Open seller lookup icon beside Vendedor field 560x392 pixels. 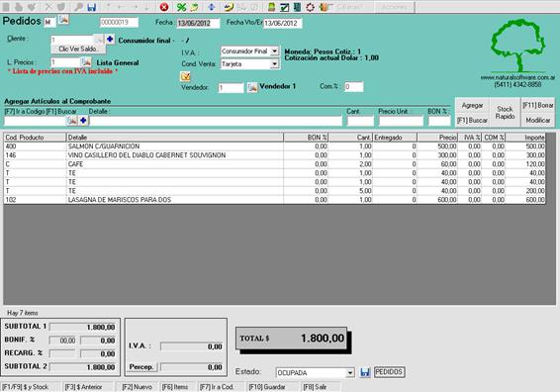[x=252, y=87]
